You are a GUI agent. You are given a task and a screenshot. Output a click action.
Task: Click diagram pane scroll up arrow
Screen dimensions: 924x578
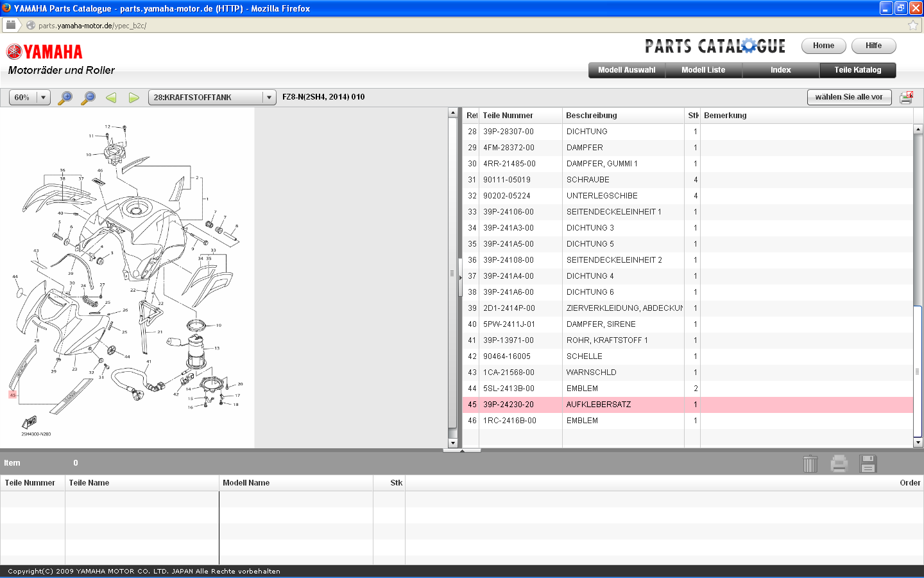452,112
